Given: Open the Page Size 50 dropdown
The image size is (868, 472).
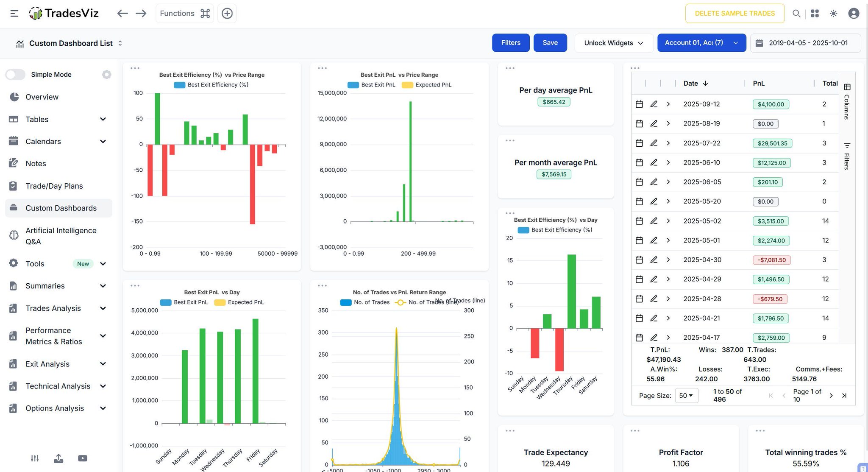Looking at the screenshot, I should pyautogui.click(x=686, y=396).
